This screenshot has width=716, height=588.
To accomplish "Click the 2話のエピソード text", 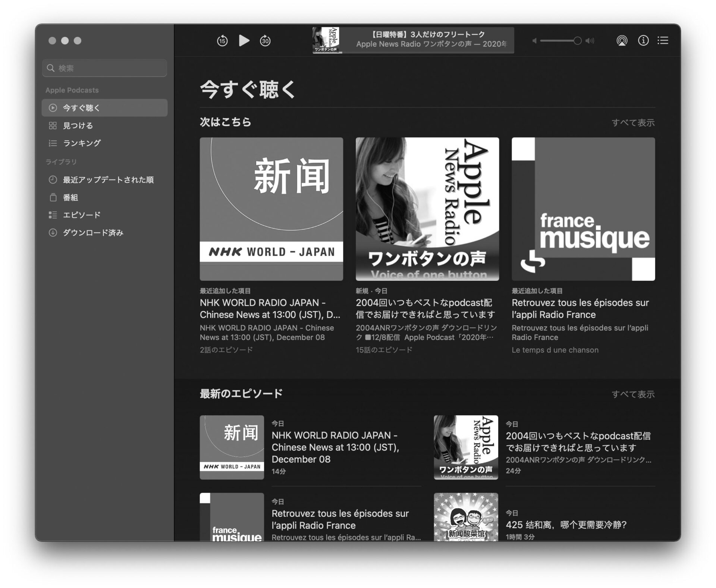I will pyautogui.click(x=226, y=350).
